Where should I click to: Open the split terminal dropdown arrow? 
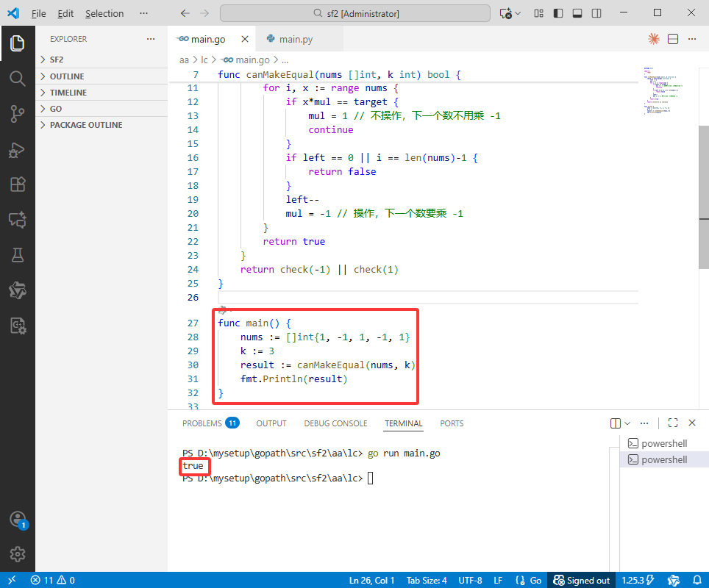(627, 423)
